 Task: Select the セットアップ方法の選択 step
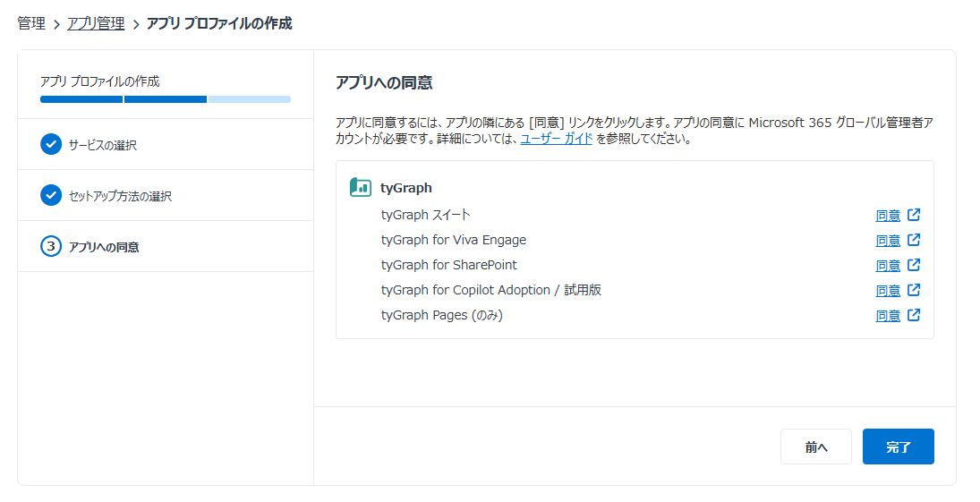(x=166, y=195)
